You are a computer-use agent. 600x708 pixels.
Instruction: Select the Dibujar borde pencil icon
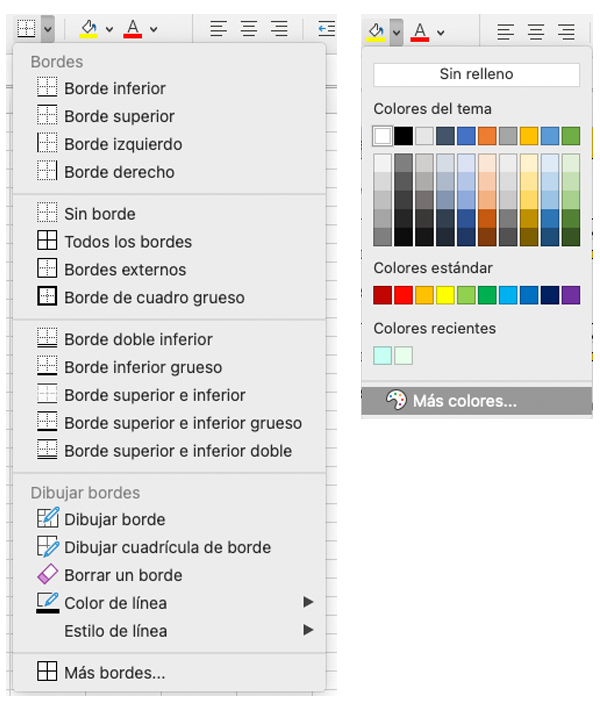[x=47, y=518]
